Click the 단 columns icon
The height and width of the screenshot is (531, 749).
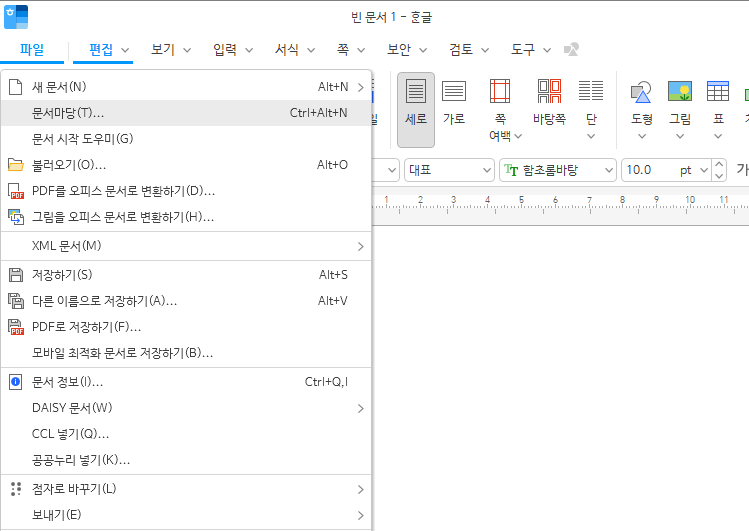(591, 91)
